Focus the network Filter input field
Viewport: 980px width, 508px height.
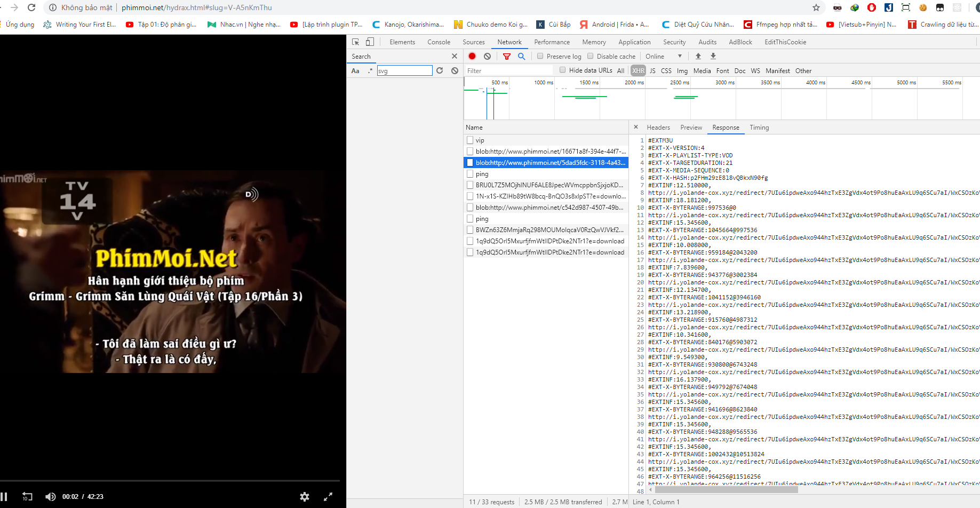click(x=509, y=70)
